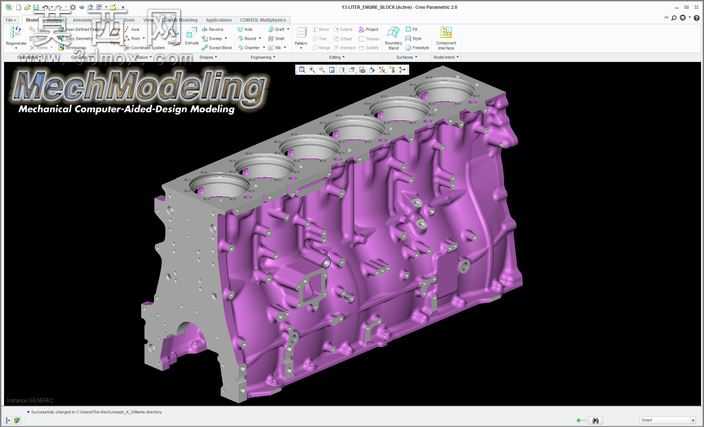The width and height of the screenshot is (704, 427).
Task: Minimize the ribbon using top-right caret
Action: [666, 18]
